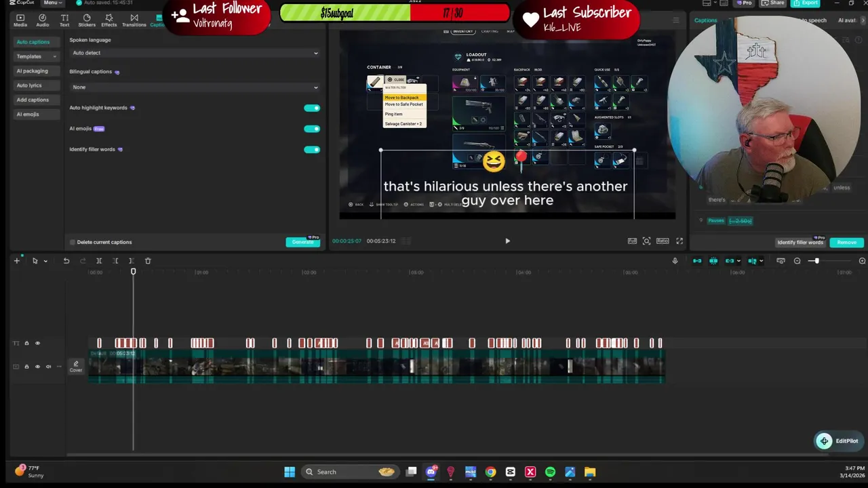Hide the video track with eye
This screenshot has width=868, height=488.
[38, 367]
